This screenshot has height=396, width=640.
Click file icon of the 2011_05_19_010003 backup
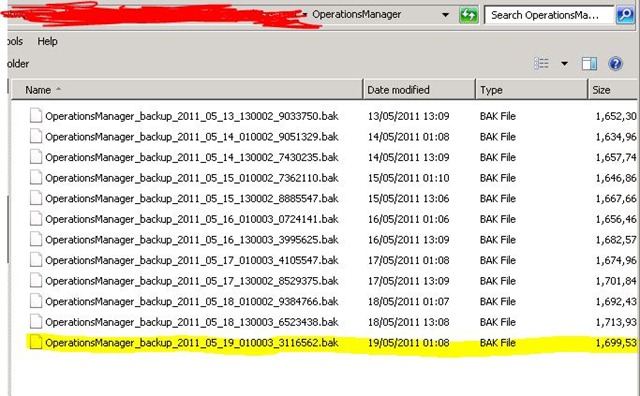pos(36,342)
